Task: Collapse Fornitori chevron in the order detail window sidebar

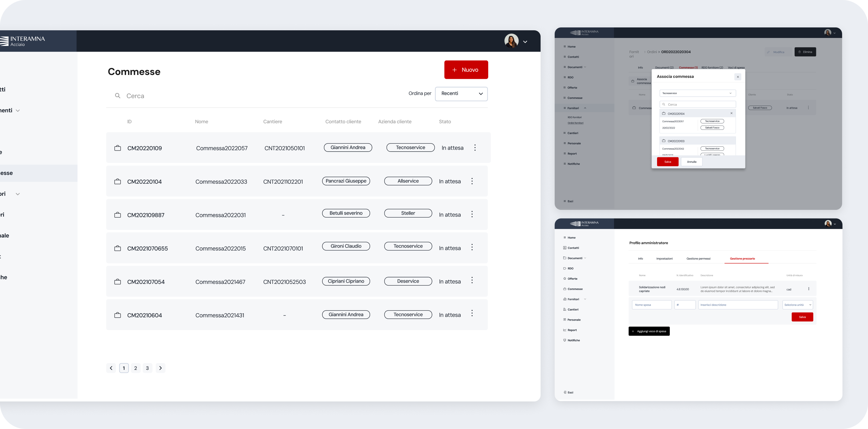Action: 585,108
